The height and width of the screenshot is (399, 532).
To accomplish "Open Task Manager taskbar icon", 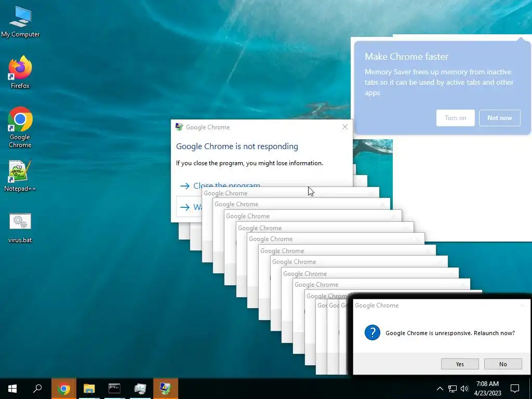I will coord(140,389).
